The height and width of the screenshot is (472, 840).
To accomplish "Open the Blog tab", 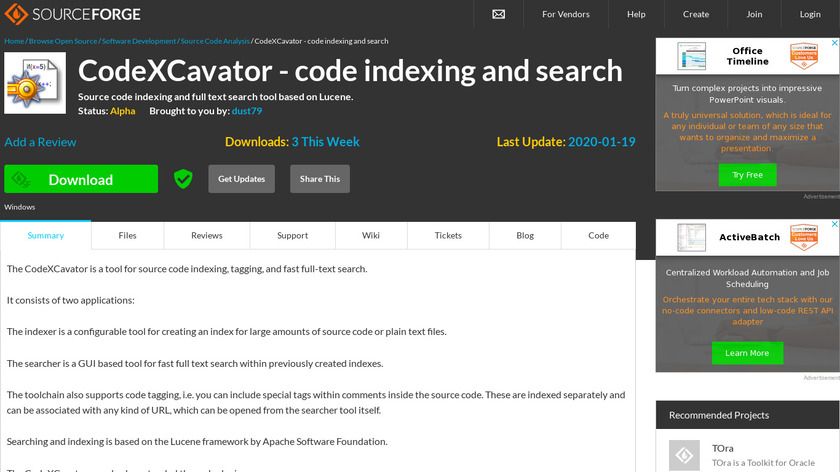I will coord(525,235).
